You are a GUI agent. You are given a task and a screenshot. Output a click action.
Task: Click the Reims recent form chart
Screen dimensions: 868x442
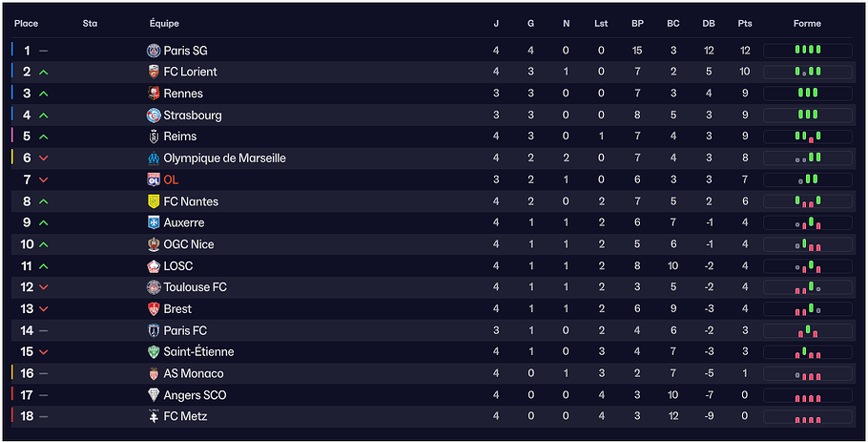coord(807,137)
